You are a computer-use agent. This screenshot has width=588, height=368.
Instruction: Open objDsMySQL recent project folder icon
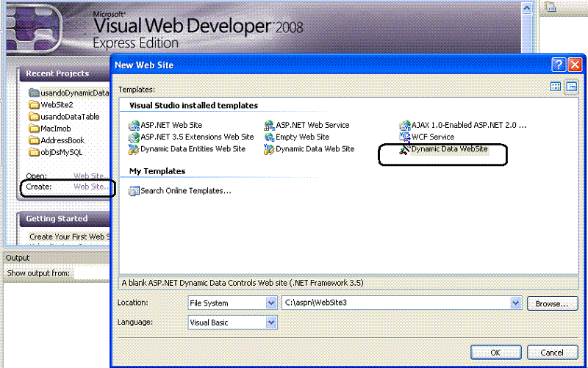(x=34, y=153)
